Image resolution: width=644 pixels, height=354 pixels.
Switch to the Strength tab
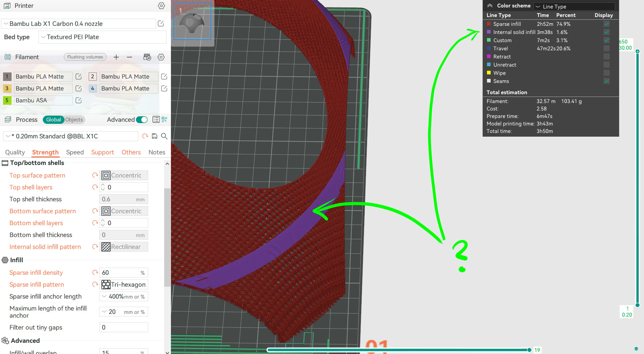(x=46, y=152)
